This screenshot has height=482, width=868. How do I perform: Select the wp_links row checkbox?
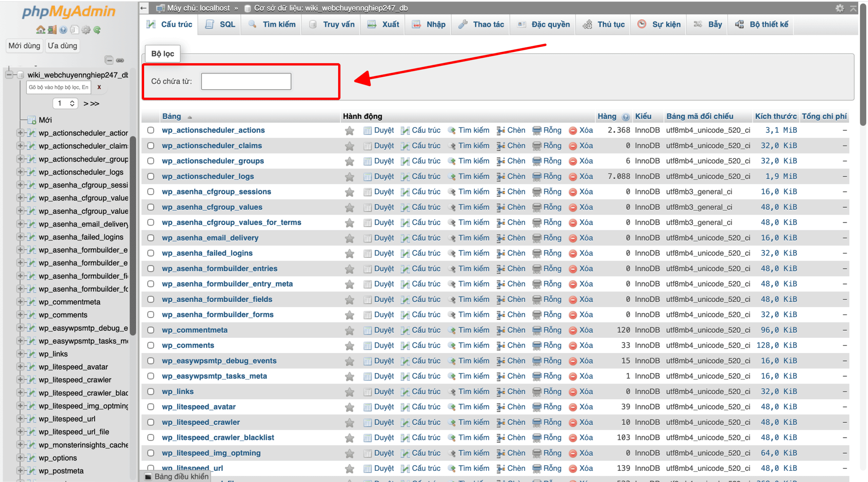click(151, 392)
